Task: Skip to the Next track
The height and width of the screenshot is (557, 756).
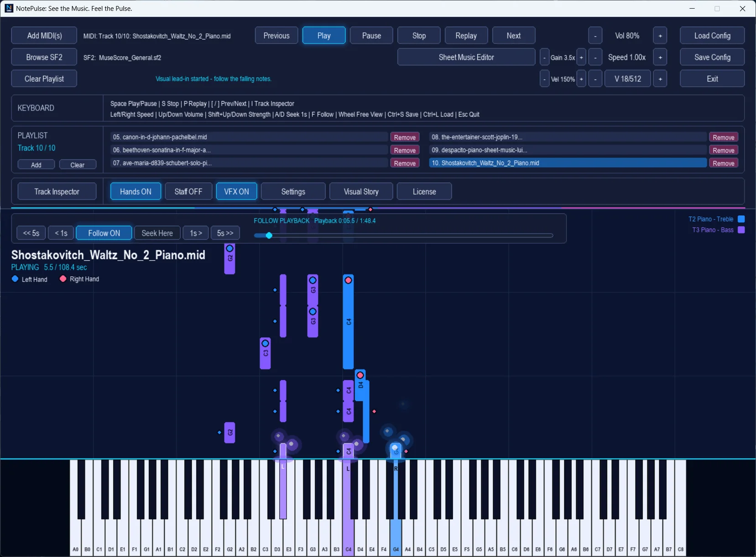Action: 514,36
